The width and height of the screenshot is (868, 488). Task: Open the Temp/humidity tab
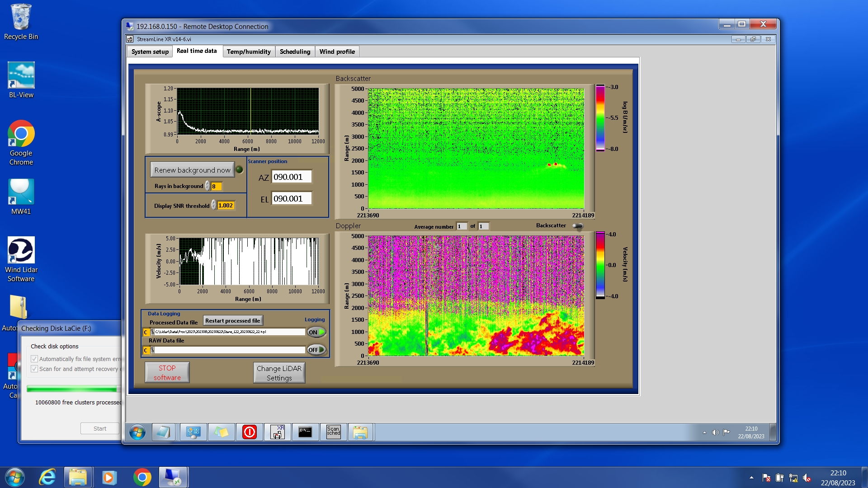click(248, 52)
